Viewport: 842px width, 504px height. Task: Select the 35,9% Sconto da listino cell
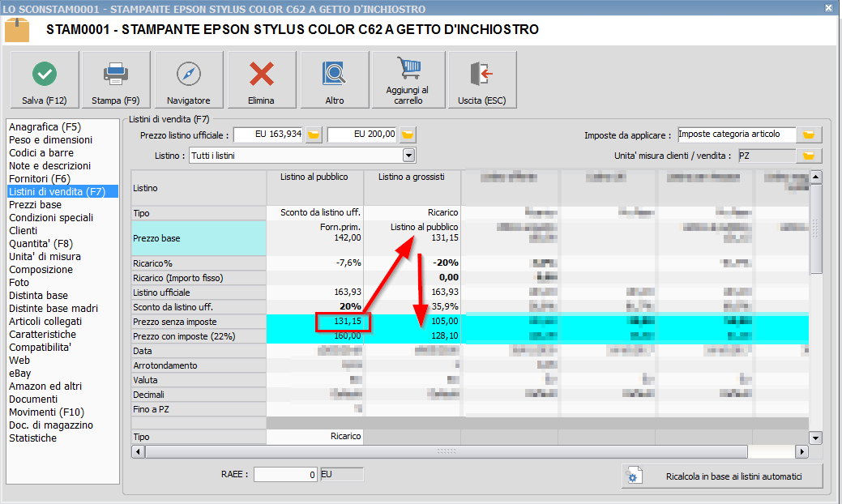coord(412,307)
